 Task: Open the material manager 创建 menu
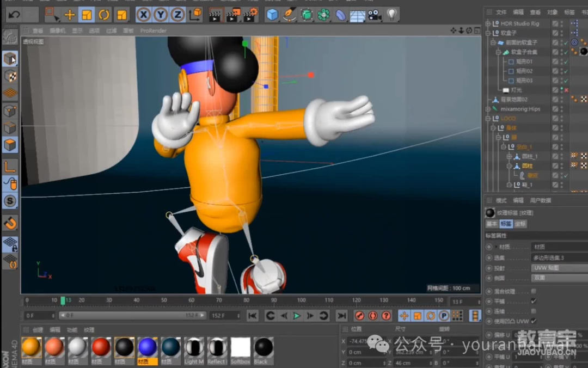click(38, 330)
